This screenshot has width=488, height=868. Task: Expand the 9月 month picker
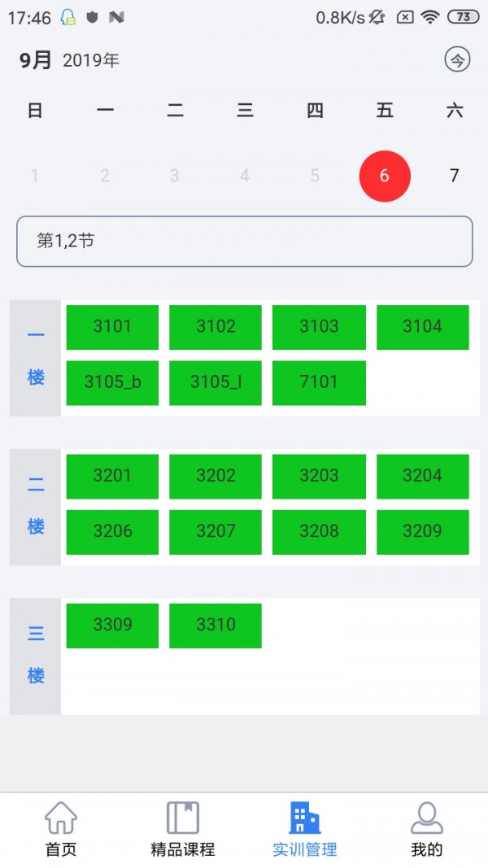(x=36, y=60)
